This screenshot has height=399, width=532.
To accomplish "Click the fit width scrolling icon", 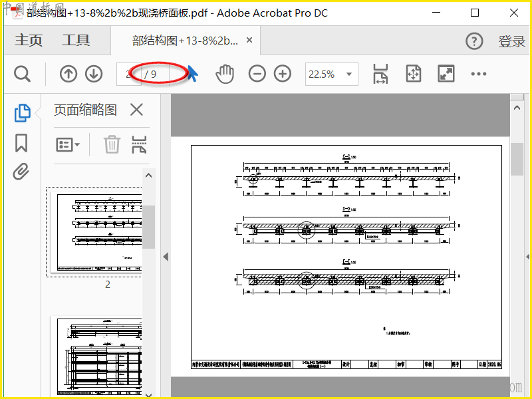I will pyautogui.click(x=380, y=74).
